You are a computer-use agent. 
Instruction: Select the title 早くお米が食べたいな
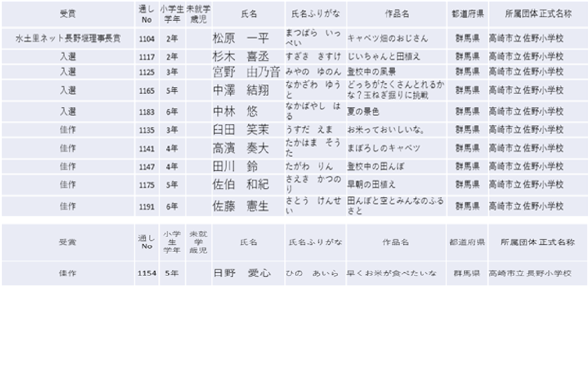tap(392, 274)
